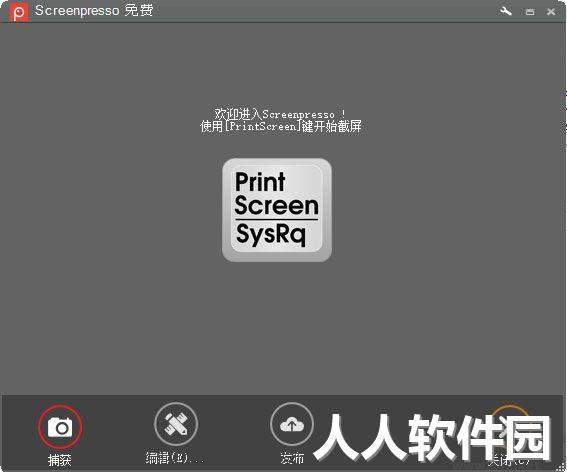This screenshot has width=567, height=472.
Task: Close the Screenpresso window
Action: (551, 12)
